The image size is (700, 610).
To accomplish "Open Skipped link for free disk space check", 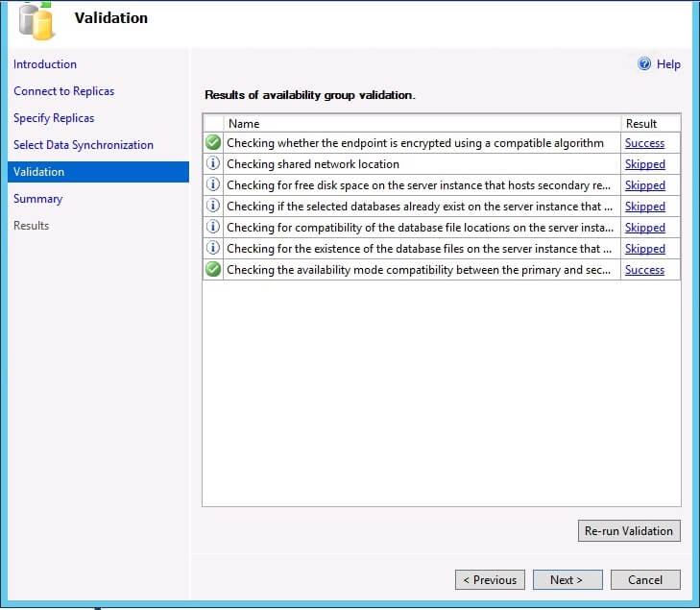I will click(644, 185).
